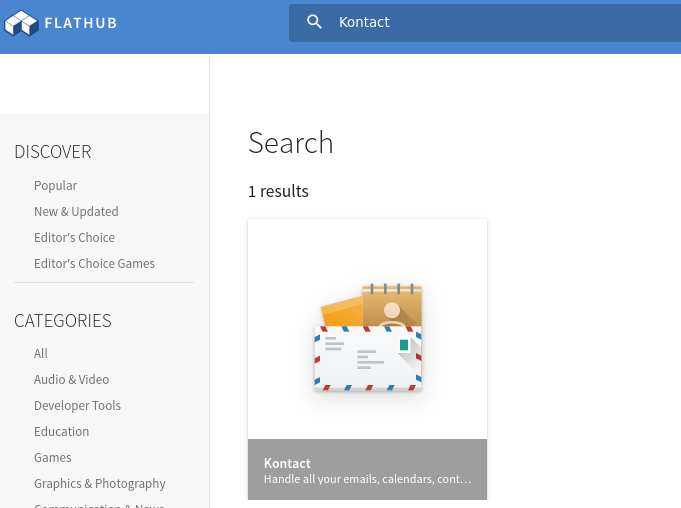The image size is (681, 508).
Task: Open the Popular apps list
Action: pyautogui.click(x=55, y=185)
